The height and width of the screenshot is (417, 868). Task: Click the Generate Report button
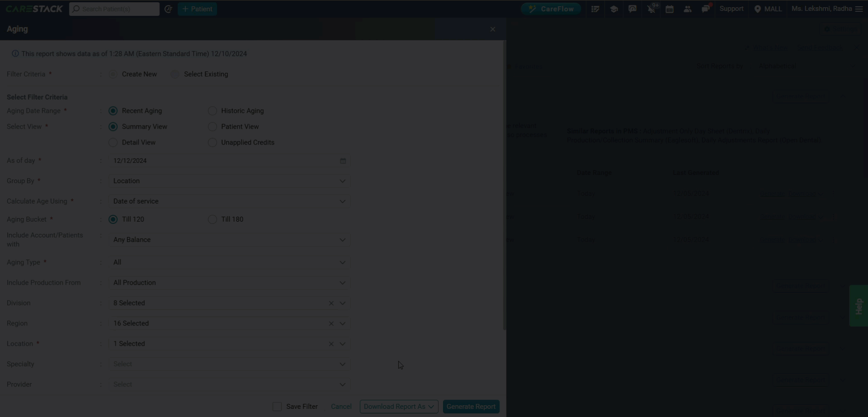click(471, 407)
